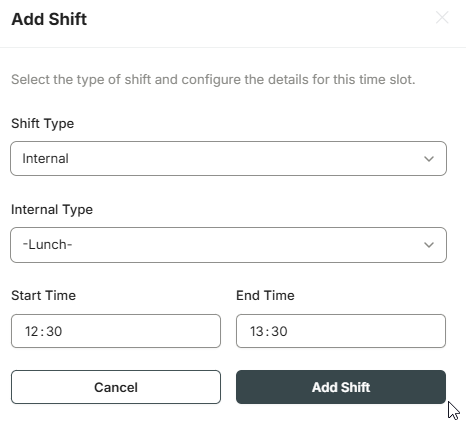Viewport: 466px width, 423px height.
Task: Click the -Lunch- selected value text
Action: coord(47,245)
